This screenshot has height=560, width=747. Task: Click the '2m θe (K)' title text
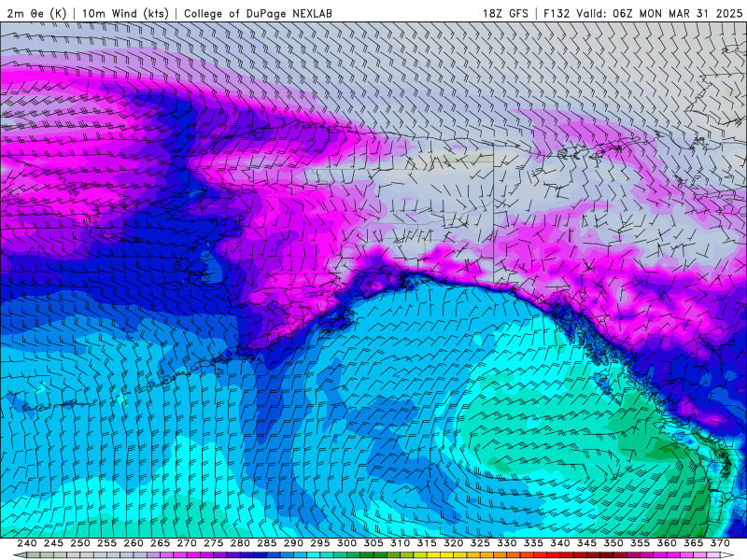[36, 13]
